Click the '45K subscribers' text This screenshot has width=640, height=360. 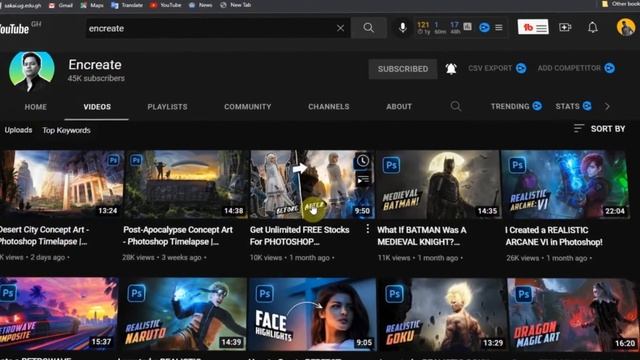click(96, 78)
